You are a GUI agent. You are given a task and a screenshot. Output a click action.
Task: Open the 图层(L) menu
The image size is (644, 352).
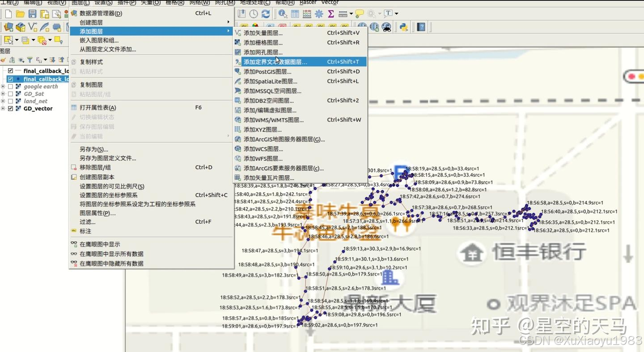tap(80, 3)
